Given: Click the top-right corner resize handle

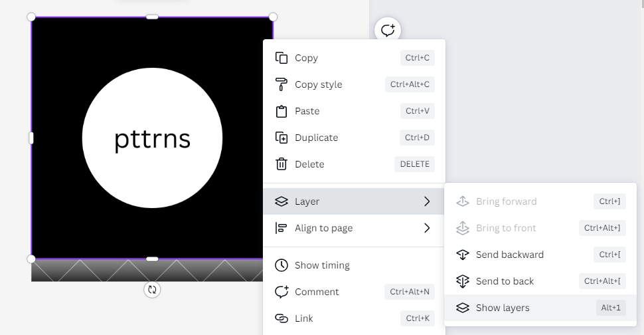Looking at the screenshot, I should point(273,17).
